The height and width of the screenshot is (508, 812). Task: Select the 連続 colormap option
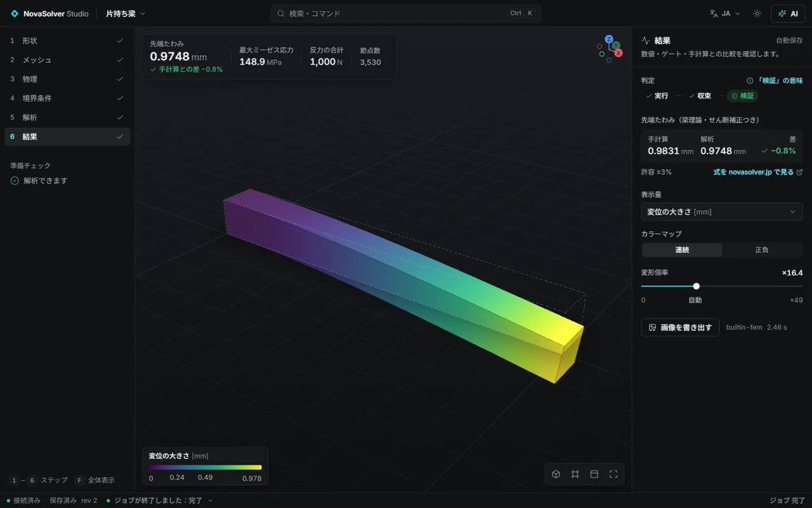[x=682, y=250]
